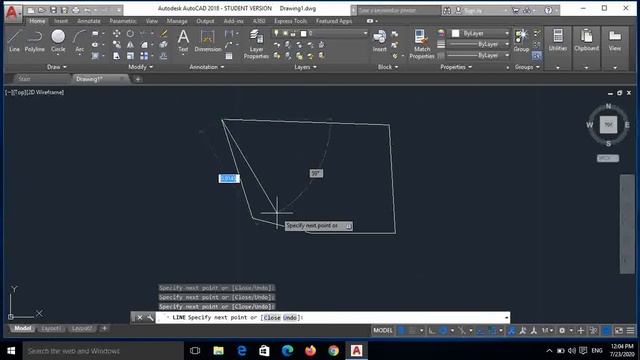
Task: Click layer 0 color swatch in Layers
Action: click(x=303, y=33)
